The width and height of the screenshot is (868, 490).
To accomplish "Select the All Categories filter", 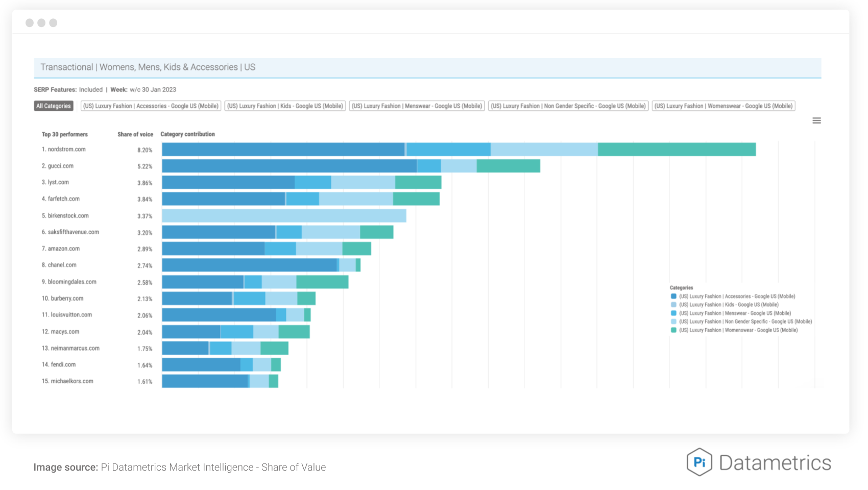I will coord(54,106).
